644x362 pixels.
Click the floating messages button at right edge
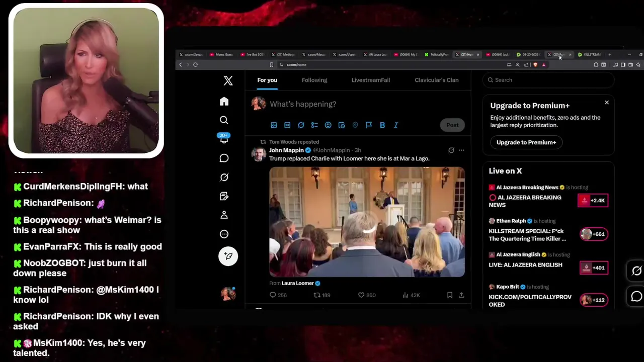coord(636,297)
